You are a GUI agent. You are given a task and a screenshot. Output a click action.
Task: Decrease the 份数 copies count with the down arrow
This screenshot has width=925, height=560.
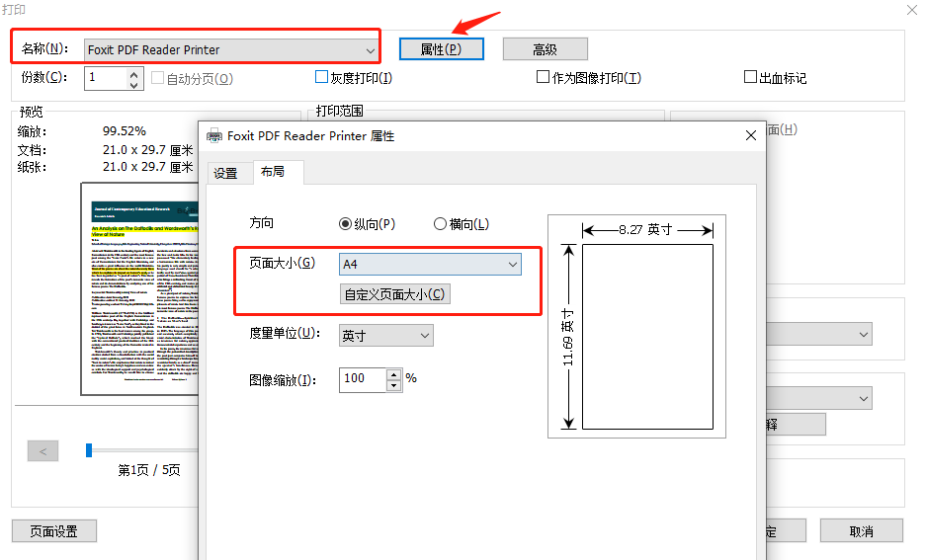[x=134, y=84]
